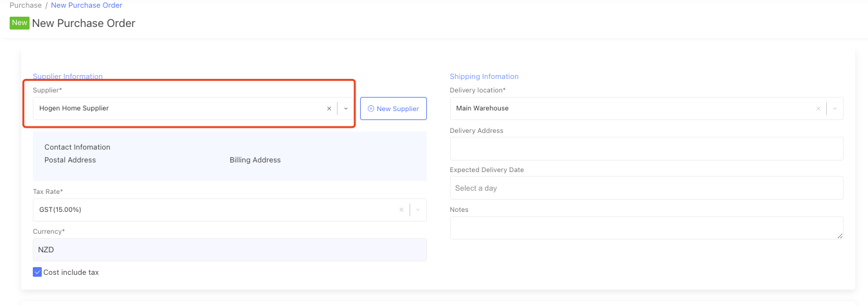Click the New Supplier button
868x305 pixels.
[393, 109]
